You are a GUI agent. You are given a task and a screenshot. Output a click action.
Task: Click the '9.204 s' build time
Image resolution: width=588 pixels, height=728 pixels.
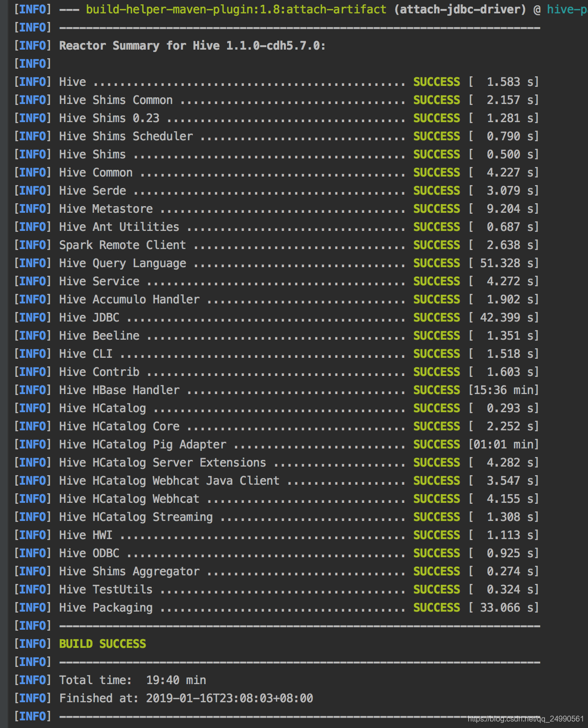[511, 209]
